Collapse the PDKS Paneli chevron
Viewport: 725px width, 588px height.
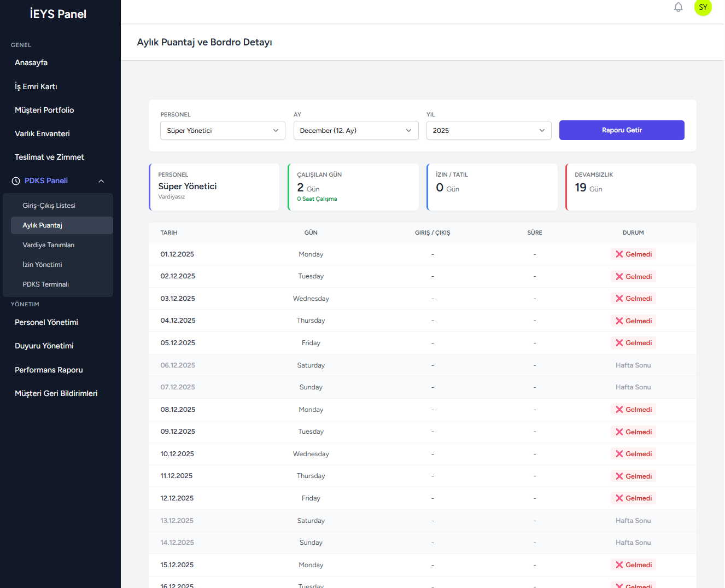click(101, 181)
